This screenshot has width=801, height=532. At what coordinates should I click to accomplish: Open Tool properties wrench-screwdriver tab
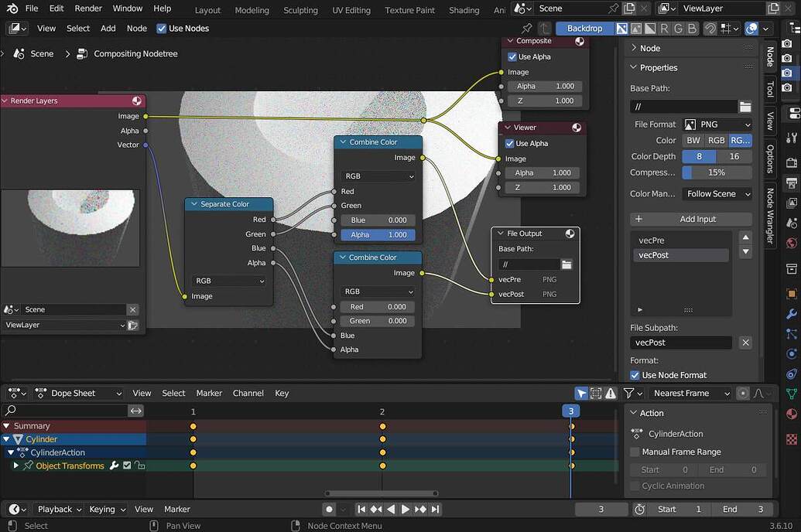click(791, 138)
